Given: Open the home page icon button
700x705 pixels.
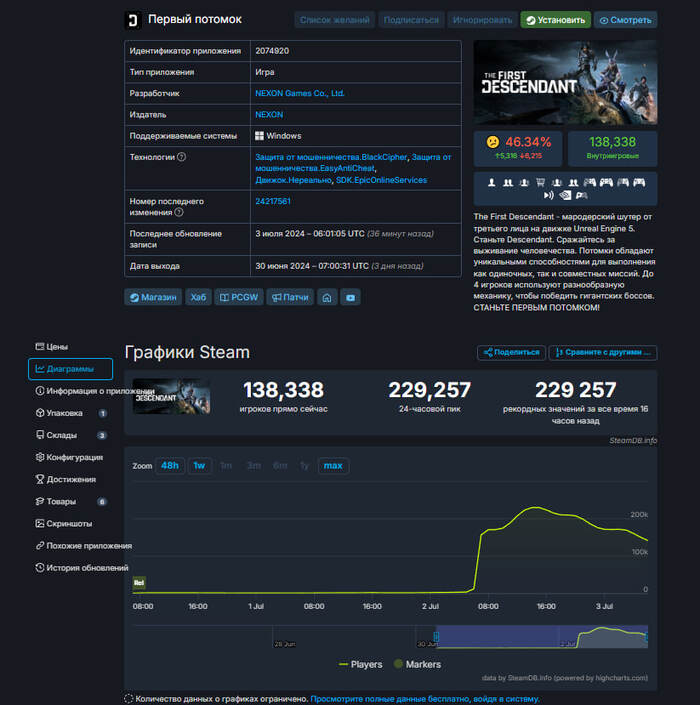Looking at the screenshot, I should tap(327, 297).
